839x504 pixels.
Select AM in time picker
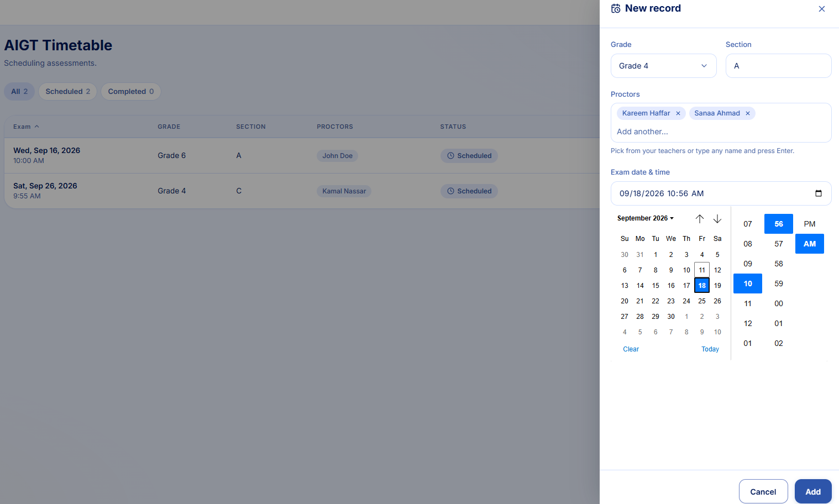(810, 244)
